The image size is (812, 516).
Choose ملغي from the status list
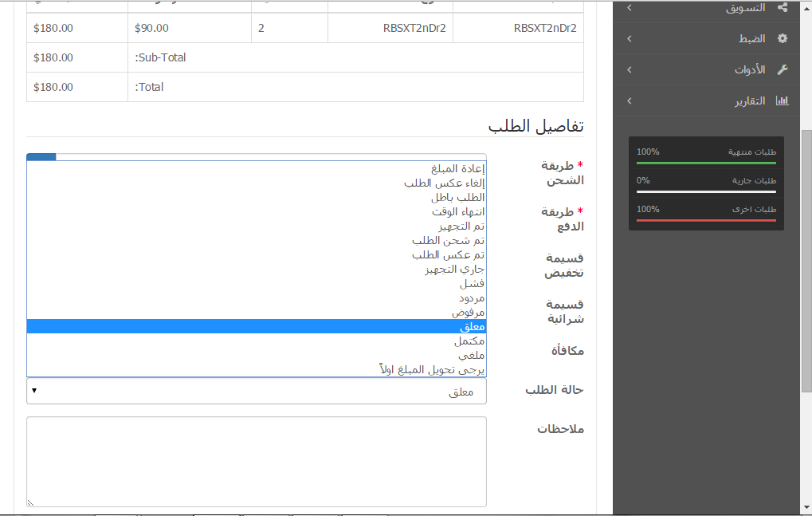click(x=257, y=356)
